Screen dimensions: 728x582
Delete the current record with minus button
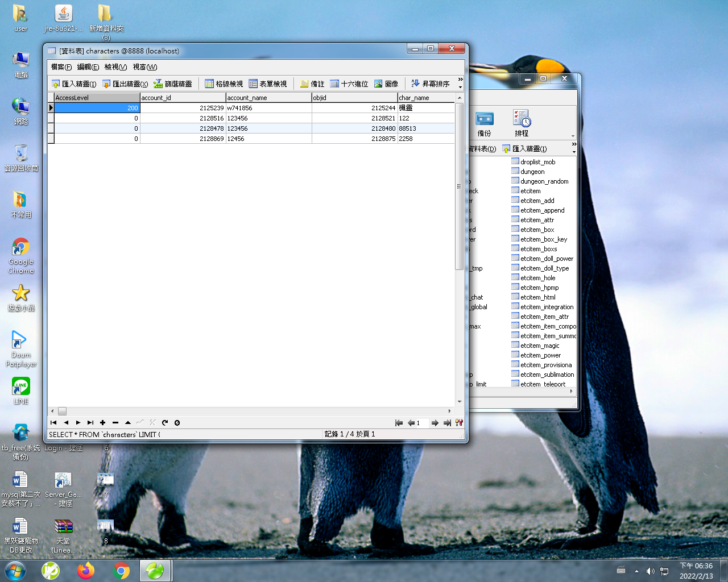[115, 422]
